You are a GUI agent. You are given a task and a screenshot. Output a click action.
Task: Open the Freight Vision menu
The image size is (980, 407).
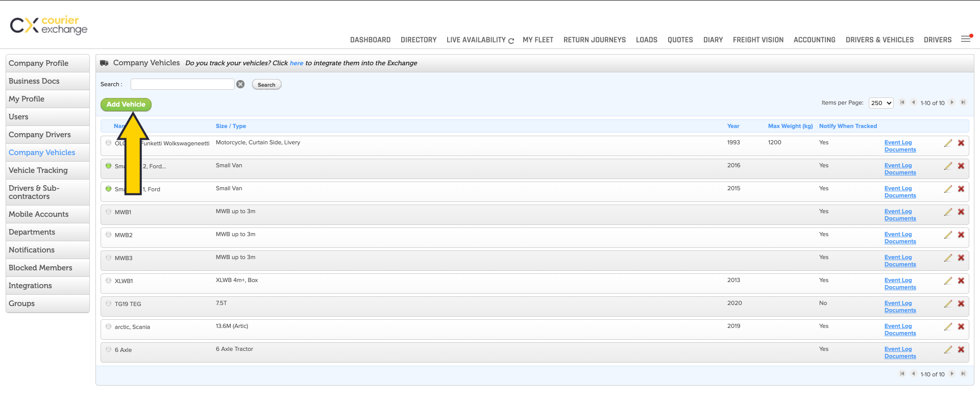758,40
